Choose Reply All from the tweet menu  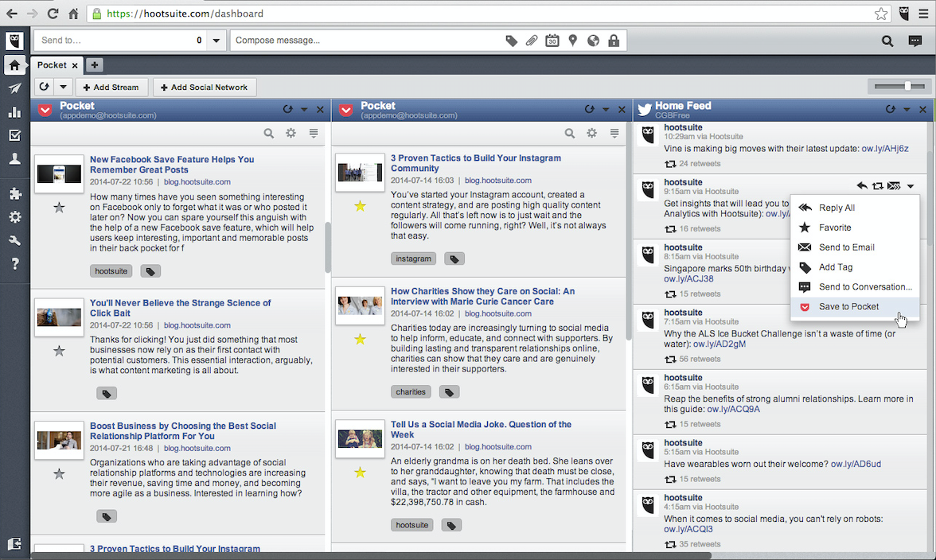tap(855, 208)
